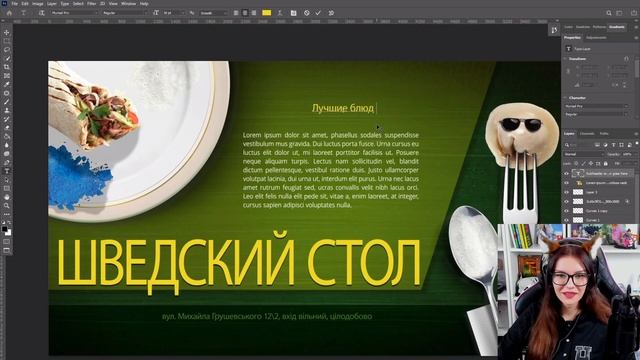Open the Help menu
Image resolution: width=640 pixels, height=360 pixels.
pyautogui.click(x=144, y=4)
